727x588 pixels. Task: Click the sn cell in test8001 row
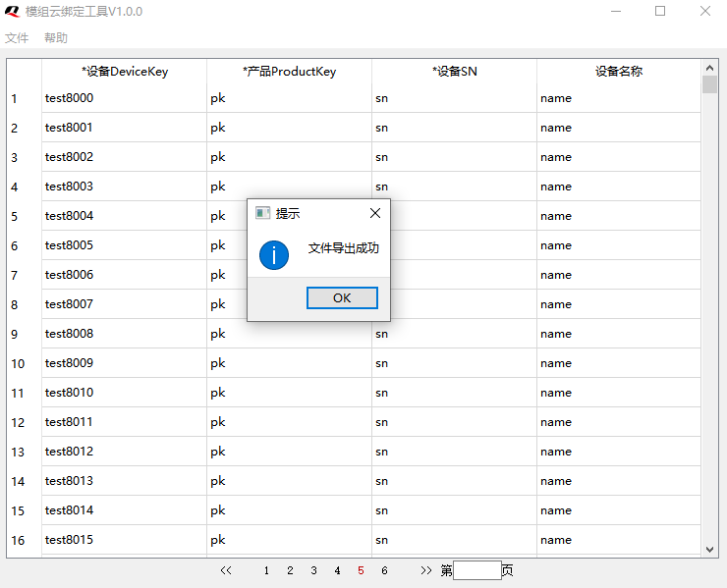pos(454,128)
